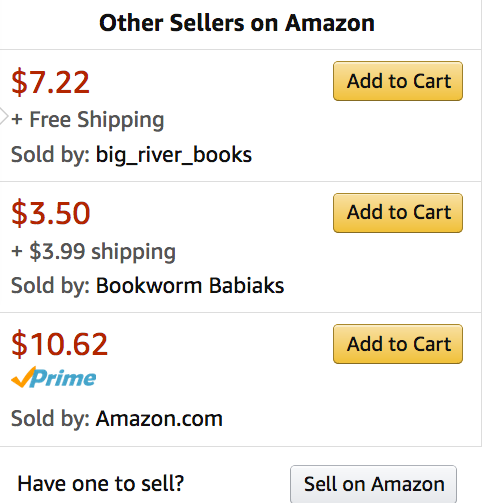Select the $3.50 price

51,213
